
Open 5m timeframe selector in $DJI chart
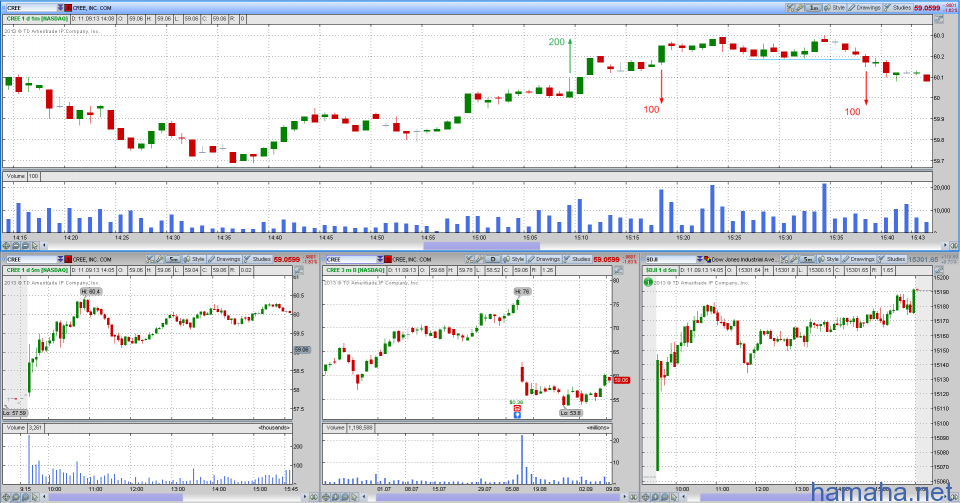808,259
